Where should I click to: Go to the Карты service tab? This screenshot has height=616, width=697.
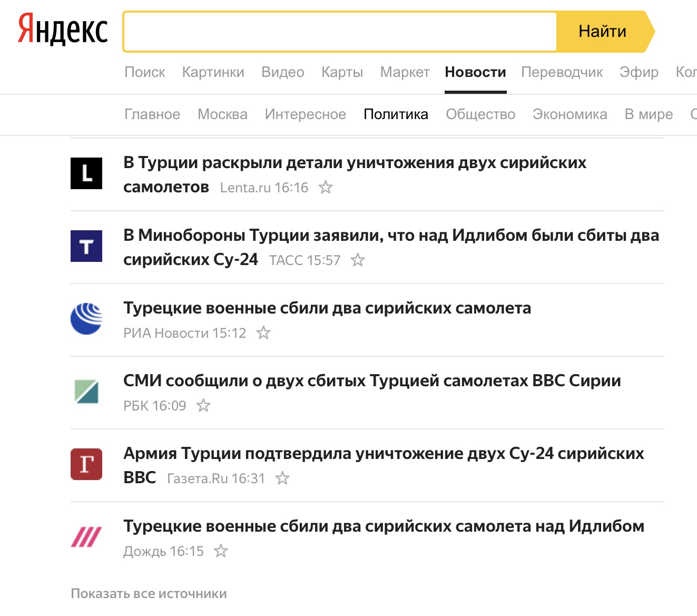[x=342, y=72]
